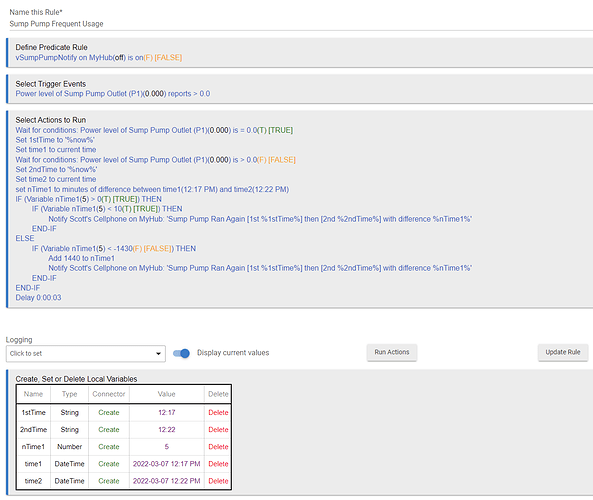Click the 'set nTime1 to minutes of difference' action
The height and width of the screenshot is (500, 593).
[152, 189]
